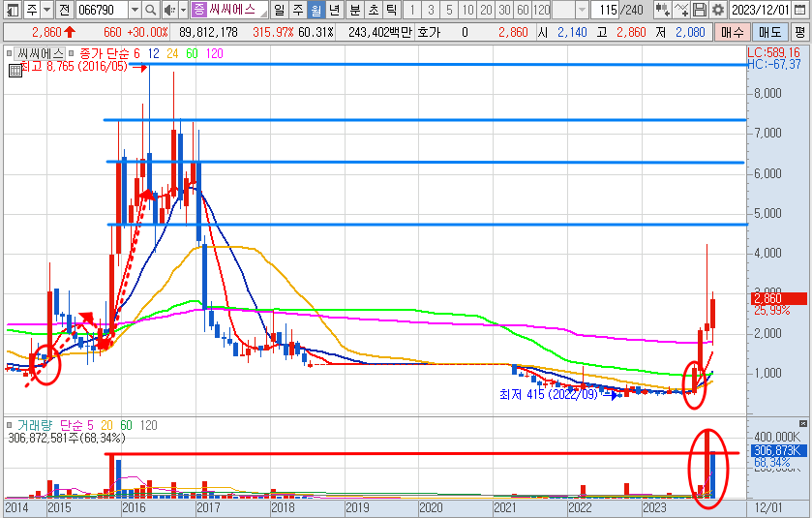Save chart with the floppy disk icon
812x518 pixels.
pyautogui.click(x=700, y=10)
